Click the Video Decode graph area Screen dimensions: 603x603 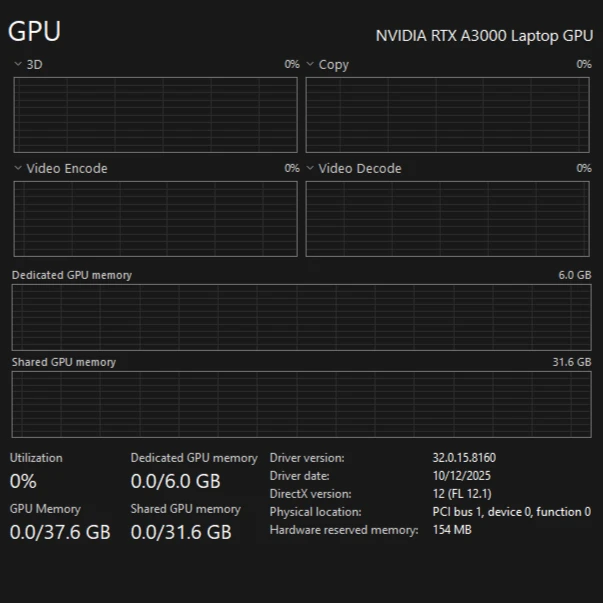pyautogui.click(x=447, y=218)
